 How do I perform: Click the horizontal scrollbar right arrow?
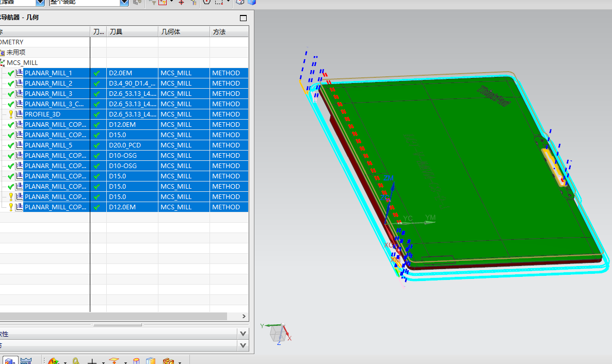point(244,317)
